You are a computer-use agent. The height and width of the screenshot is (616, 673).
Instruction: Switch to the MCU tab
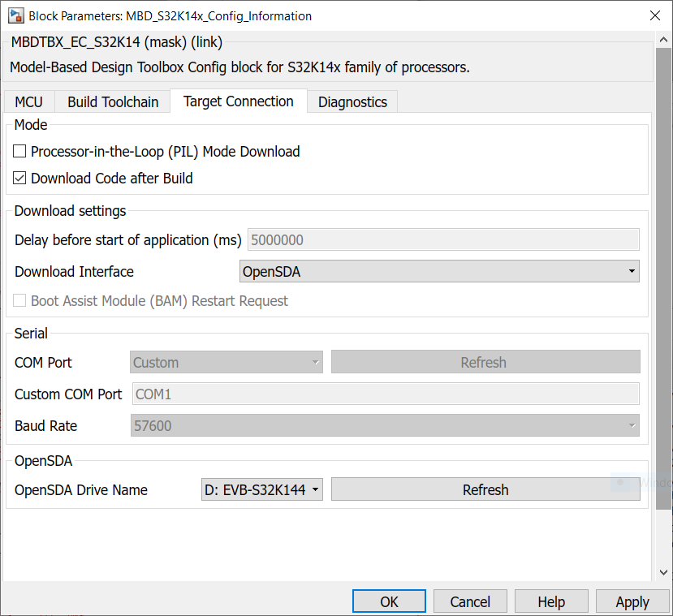29,102
